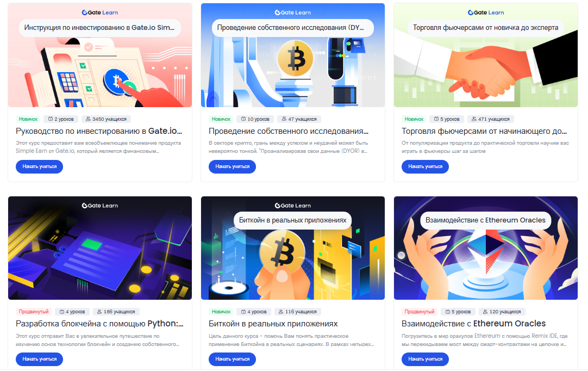This screenshot has width=588, height=371.
Task: Click the 'Продвинутый' tag on the Python course
Action: [34, 312]
